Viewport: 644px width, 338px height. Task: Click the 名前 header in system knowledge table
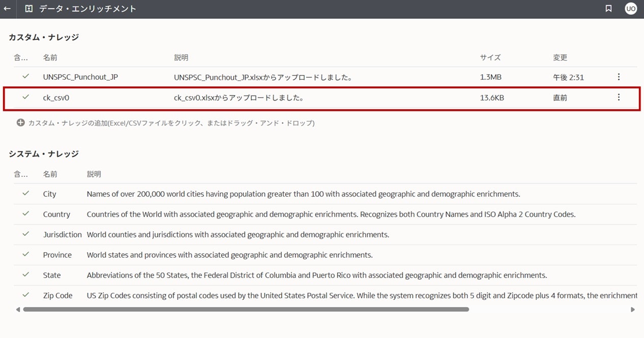(50, 174)
